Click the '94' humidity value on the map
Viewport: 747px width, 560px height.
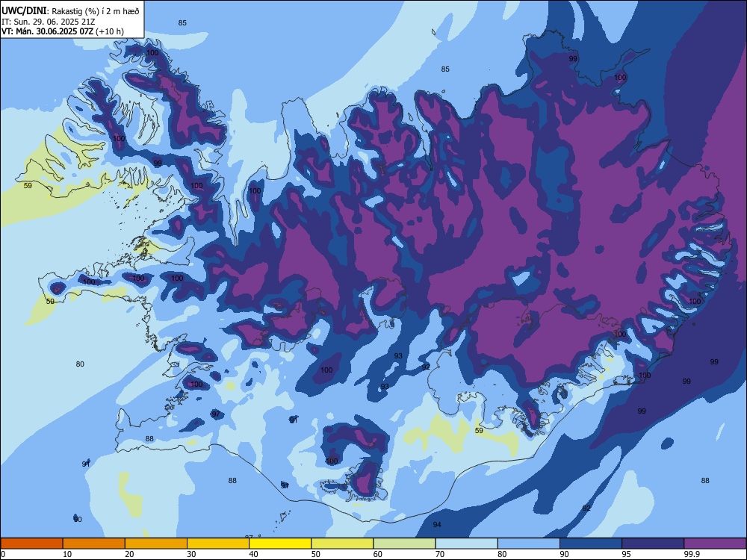point(437,525)
